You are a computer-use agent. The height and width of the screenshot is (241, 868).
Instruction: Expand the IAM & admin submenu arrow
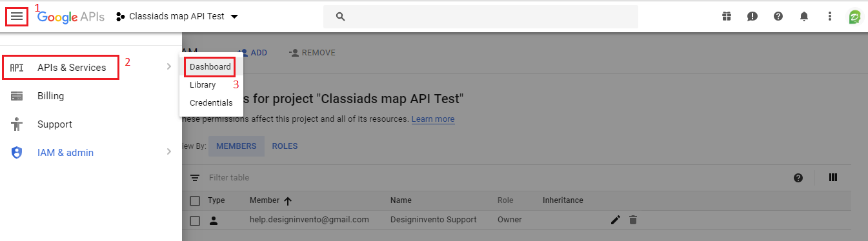click(168, 152)
